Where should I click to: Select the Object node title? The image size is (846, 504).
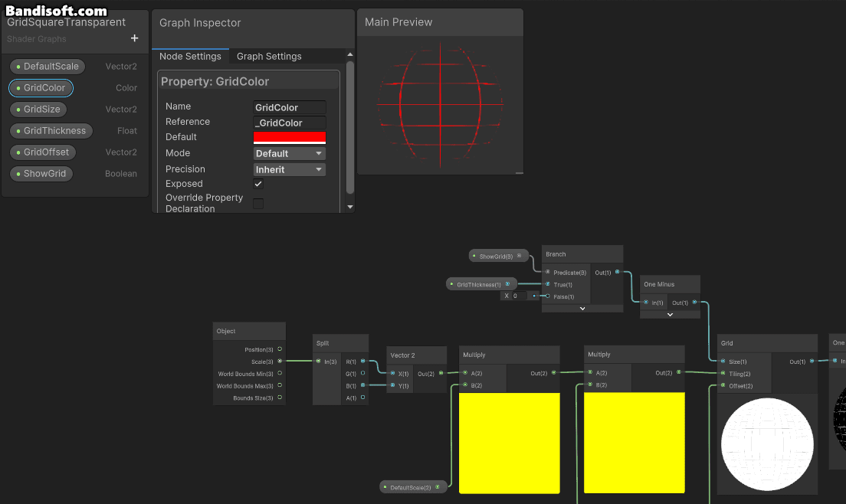pyautogui.click(x=226, y=331)
